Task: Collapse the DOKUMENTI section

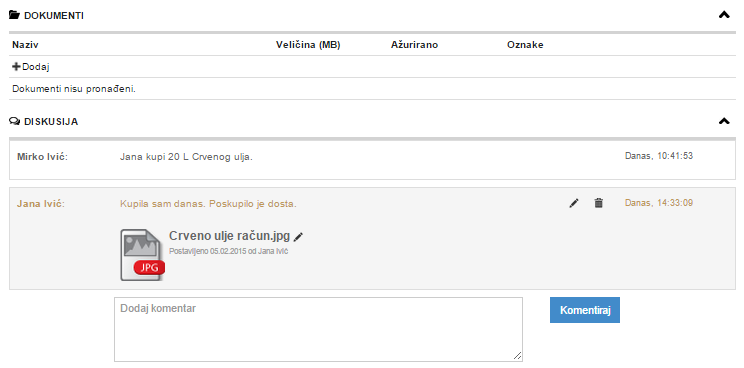Action: pyautogui.click(x=724, y=15)
